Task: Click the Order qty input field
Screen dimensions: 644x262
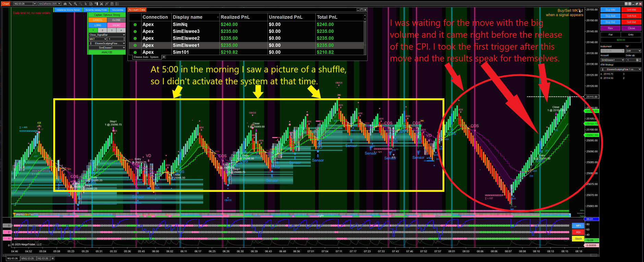Action: pyautogui.click(x=631, y=60)
